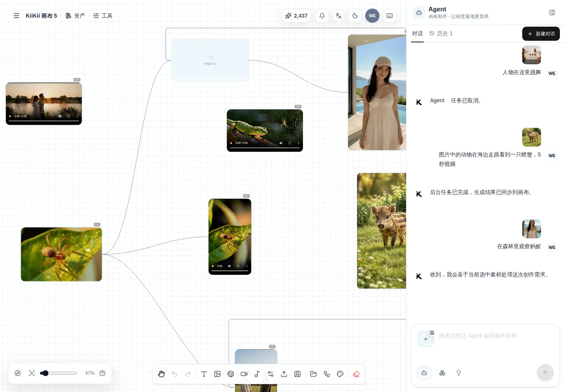565x392 pixels.
Task: Click the plus attachment button in Agent input
Action: pos(426,339)
